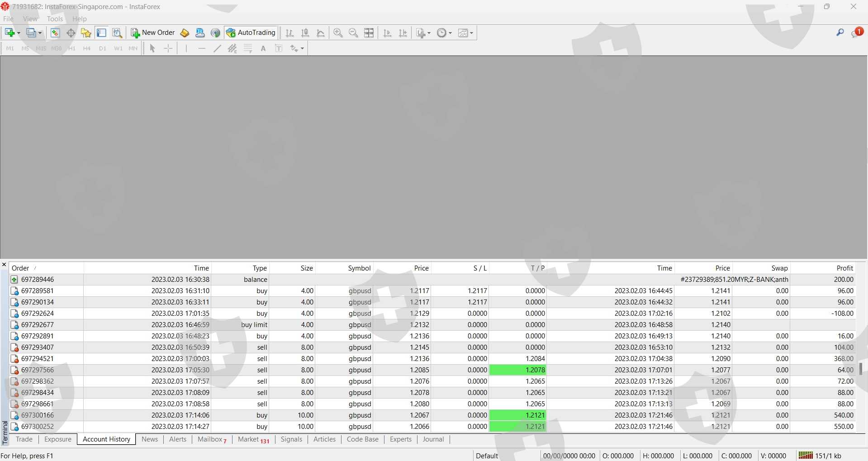The image size is (868, 461).
Task: Click the Zoom In magnifier icon
Action: pyautogui.click(x=338, y=33)
